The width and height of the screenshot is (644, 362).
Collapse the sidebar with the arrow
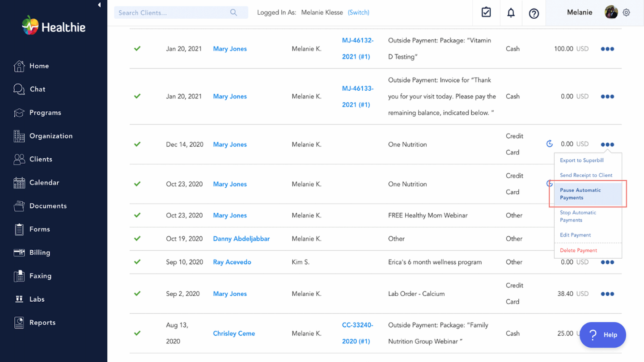[x=99, y=5]
